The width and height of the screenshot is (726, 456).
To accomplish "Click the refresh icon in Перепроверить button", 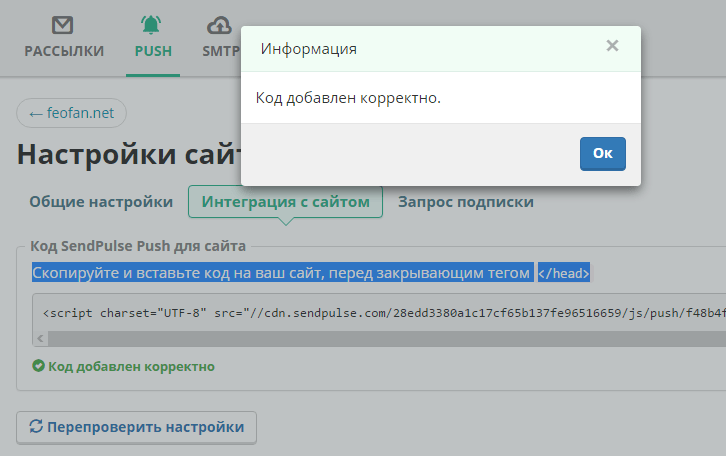I will (36, 426).
